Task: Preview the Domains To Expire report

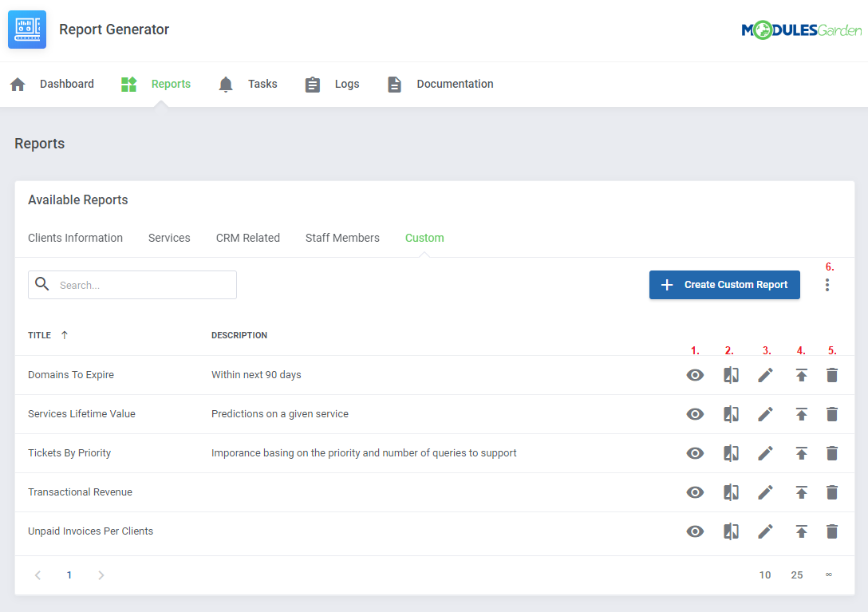Action: (696, 375)
